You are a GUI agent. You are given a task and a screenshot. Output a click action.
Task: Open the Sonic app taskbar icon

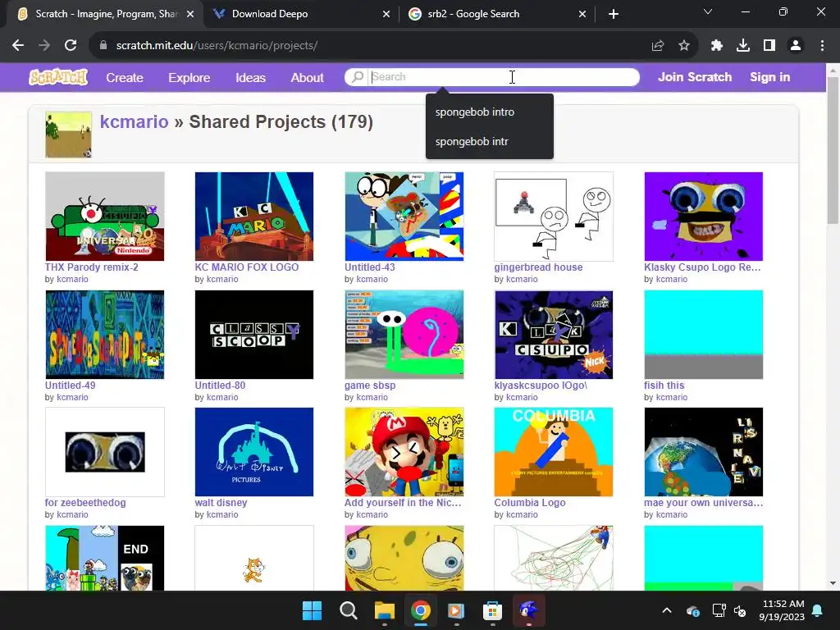tap(529, 610)
